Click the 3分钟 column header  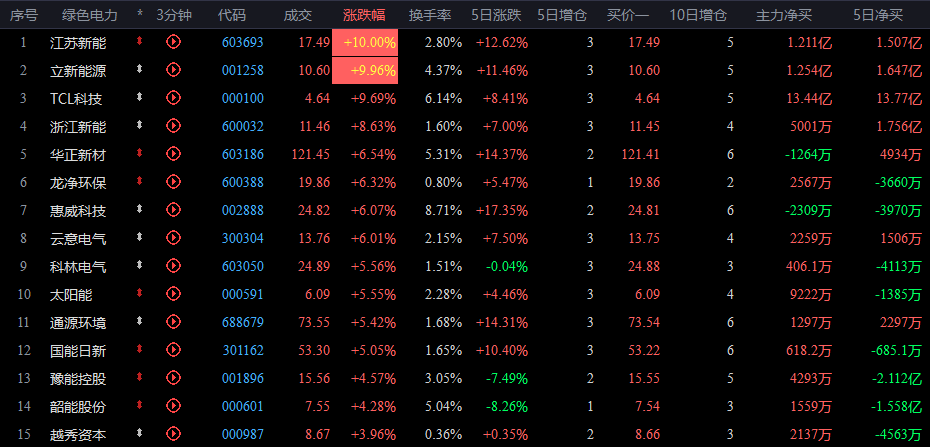174,15
